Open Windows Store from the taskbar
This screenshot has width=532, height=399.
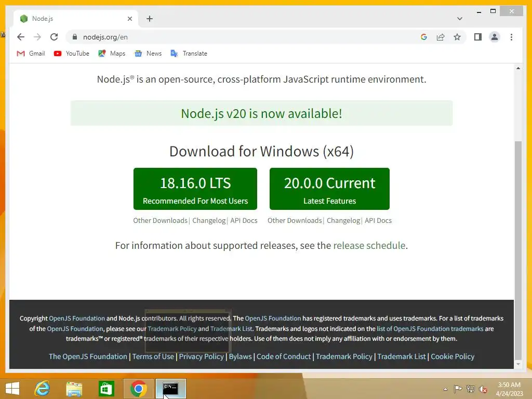pyautogui.click(x=106, y=389)
